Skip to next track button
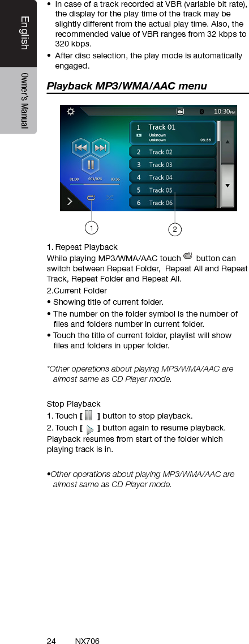The width and height of the screenshot is (249, 644). tap(101, 147)
